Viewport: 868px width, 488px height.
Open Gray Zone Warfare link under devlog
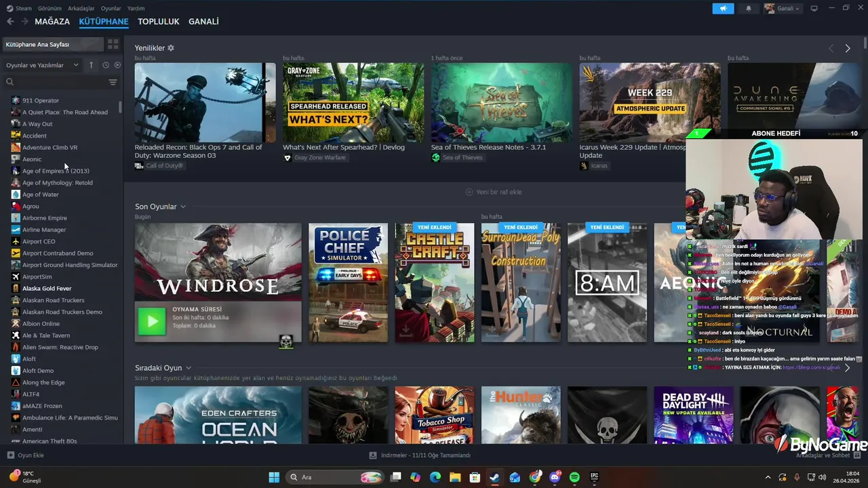click(x=319, y=158)
